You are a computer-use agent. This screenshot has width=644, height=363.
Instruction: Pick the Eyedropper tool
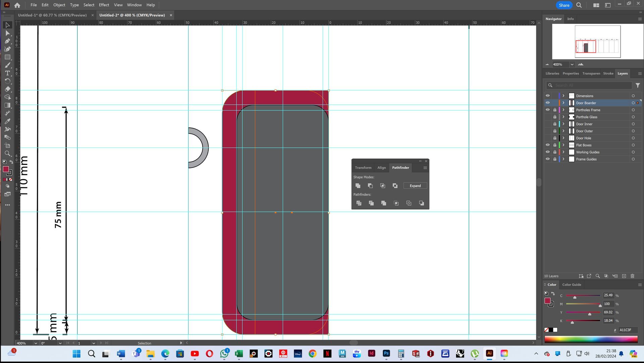pyautogui.click(x=7, y=121)
